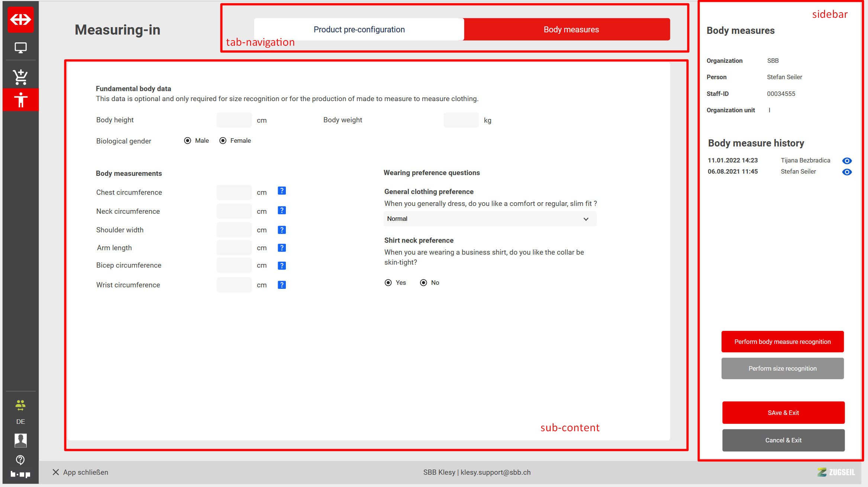Click the switch user group icon
This screenshot has height=487, width=868.
coord(20,405)
